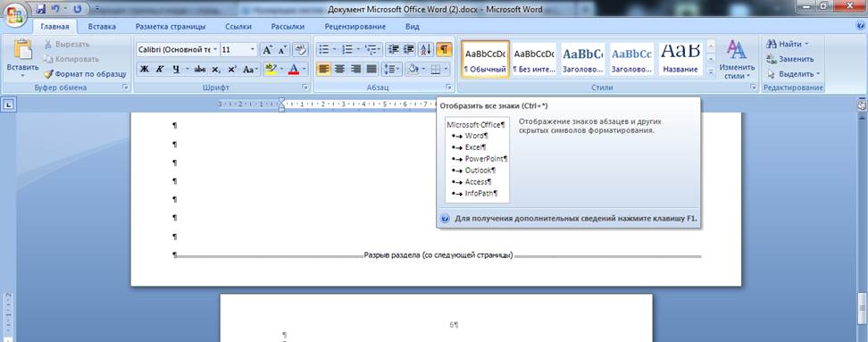Toggle subscript formatting

216,69
